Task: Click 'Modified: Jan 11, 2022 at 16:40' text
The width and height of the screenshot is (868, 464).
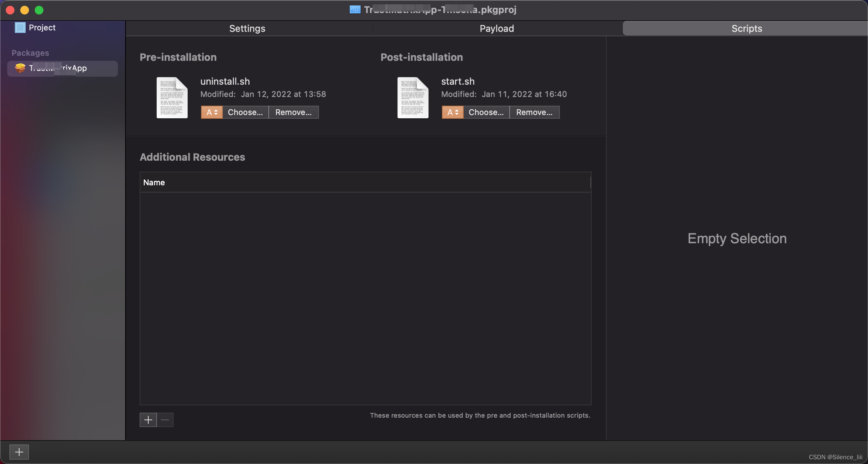Action: click(504, 94)
